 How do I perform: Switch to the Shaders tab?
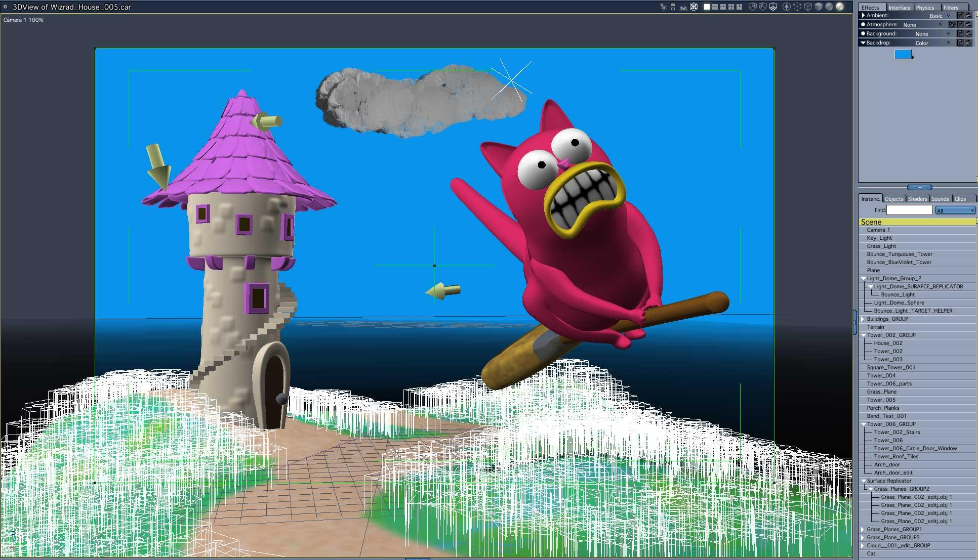[x=917, y=199]
